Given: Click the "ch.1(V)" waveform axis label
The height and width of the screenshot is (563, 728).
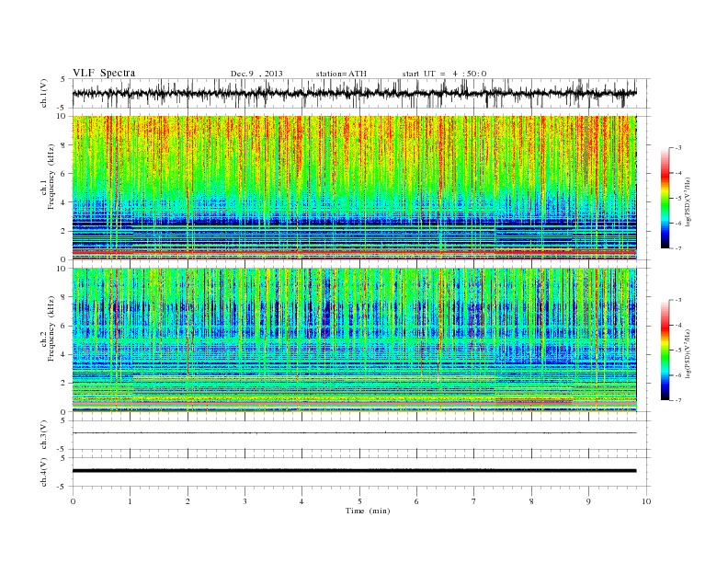Looking at the screenshot, I should click(x=45, y=93).
